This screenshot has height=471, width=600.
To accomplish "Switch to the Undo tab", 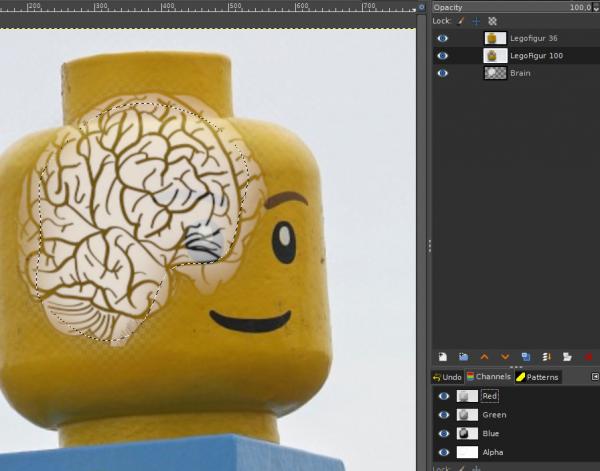I will click(447, 377).
